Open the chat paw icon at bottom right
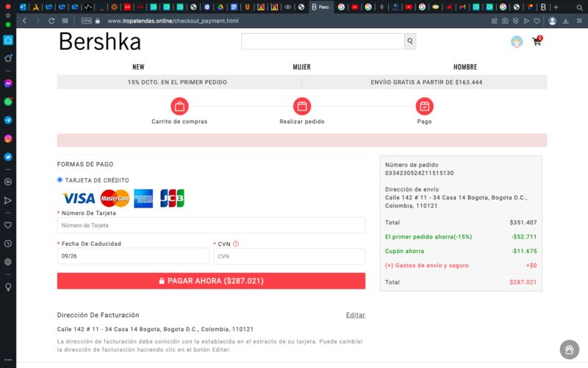Screen dimensions: 588x368 pyautogui.click(x=569, y=350)
